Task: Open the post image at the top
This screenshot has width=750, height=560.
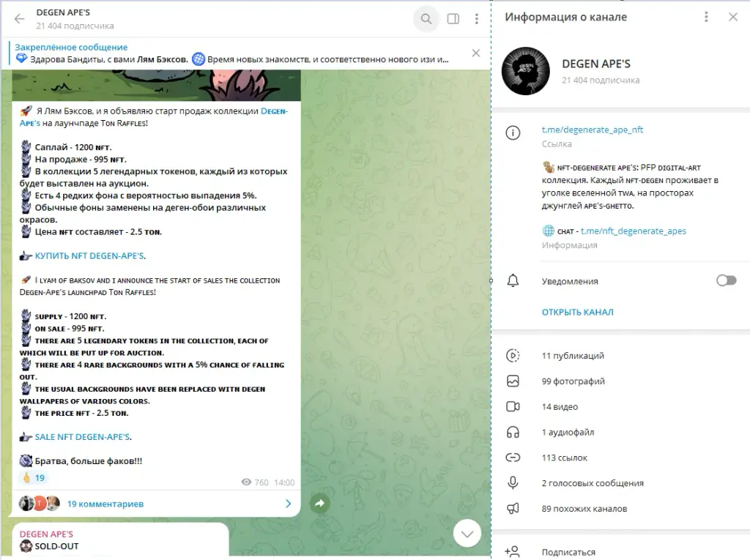Action: pyautogui.click(x=157, y=85)
